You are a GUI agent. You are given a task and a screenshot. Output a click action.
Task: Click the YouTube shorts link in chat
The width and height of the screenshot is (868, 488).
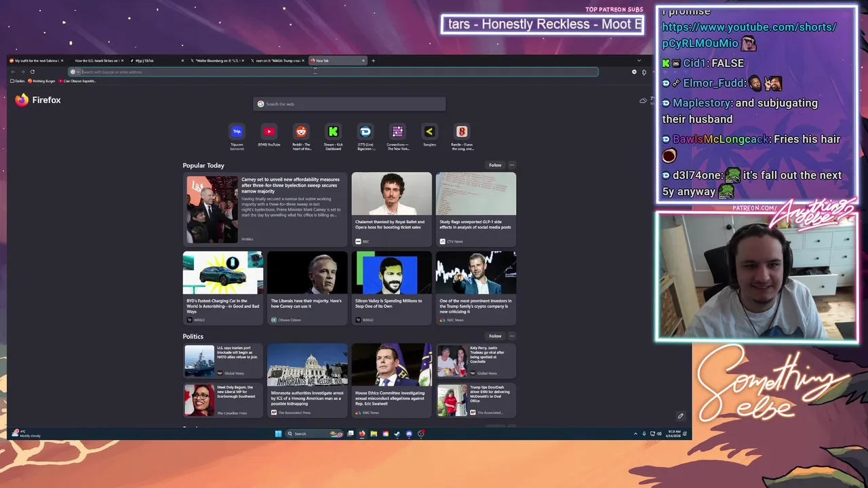click(749, 35)
